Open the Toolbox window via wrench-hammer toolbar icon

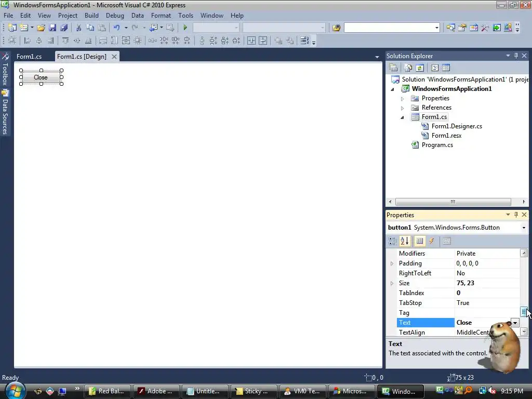pyautogui.click(x=485, y=28)
